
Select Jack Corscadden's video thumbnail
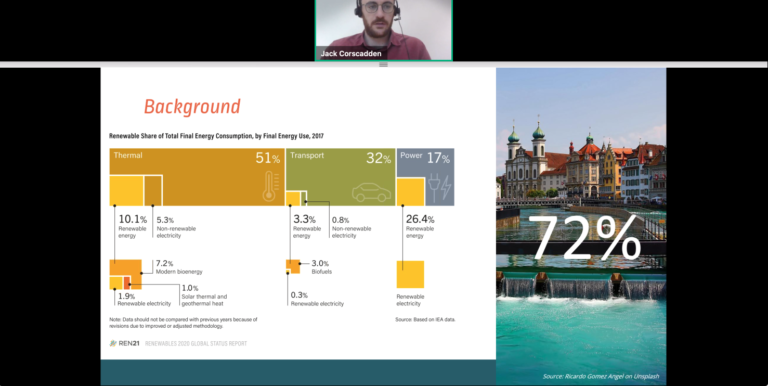(x=384, y=30)
